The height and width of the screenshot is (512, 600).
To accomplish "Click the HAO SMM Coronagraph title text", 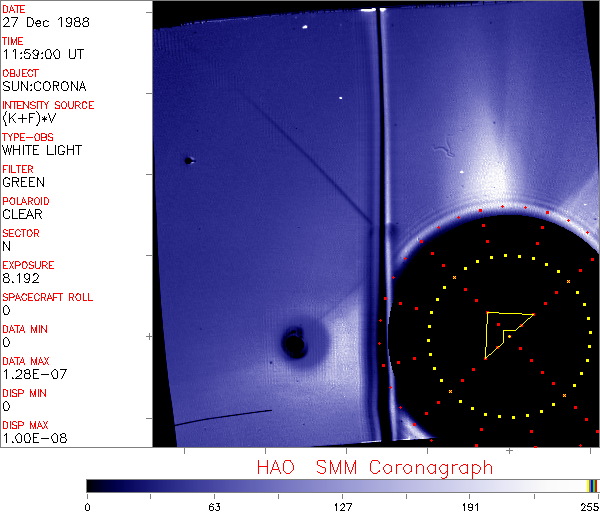I will 375,467.
